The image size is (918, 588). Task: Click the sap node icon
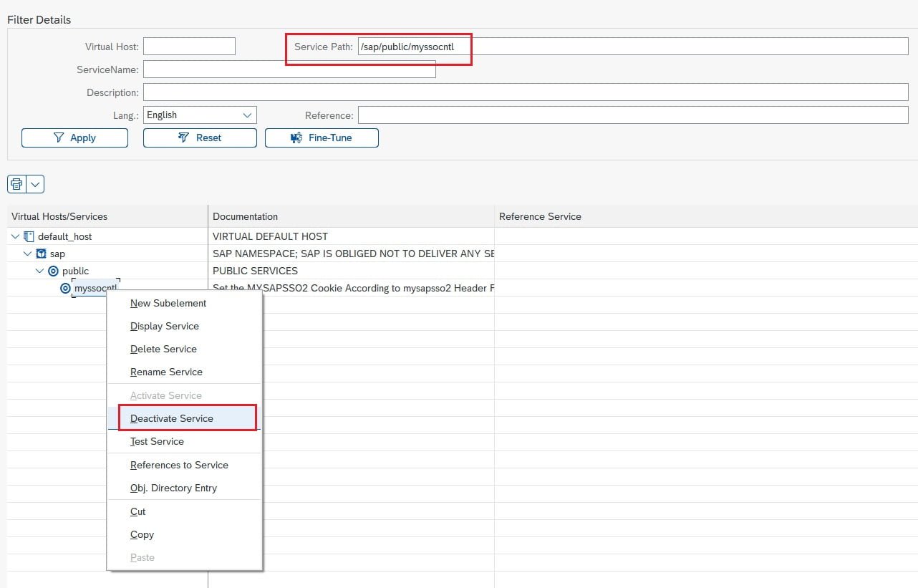tap(41, 254)
